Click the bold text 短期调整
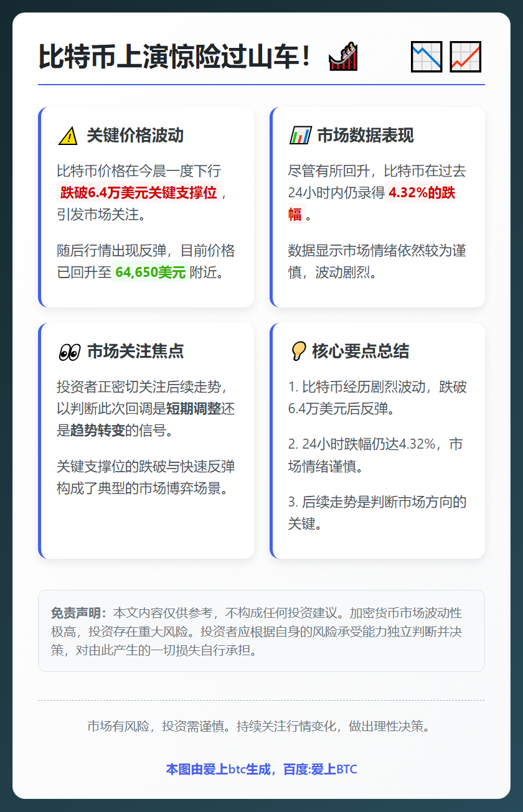 (194, 409)
